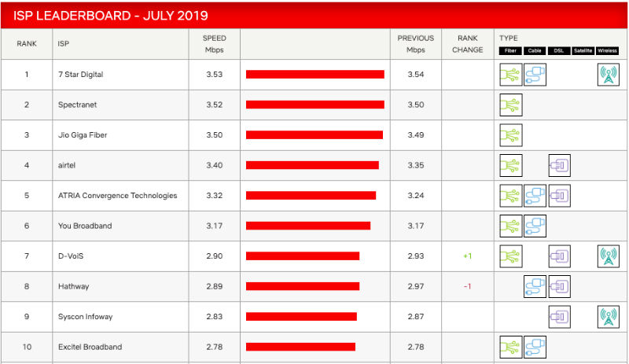Click previous speed 3.49 for Jio Giga Fiber
Screen dimensions: 629x364
(416, 135)
